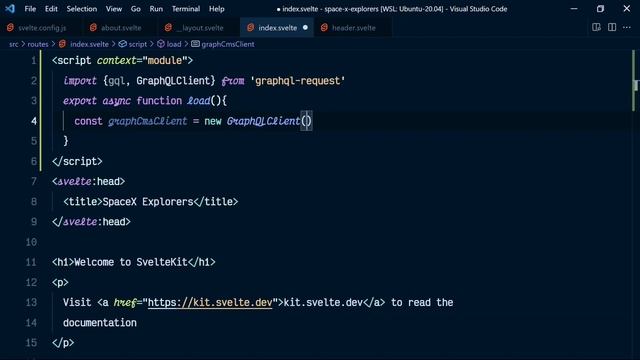
Task: Open the Terminal menu
Action: [x=186, y=9]
